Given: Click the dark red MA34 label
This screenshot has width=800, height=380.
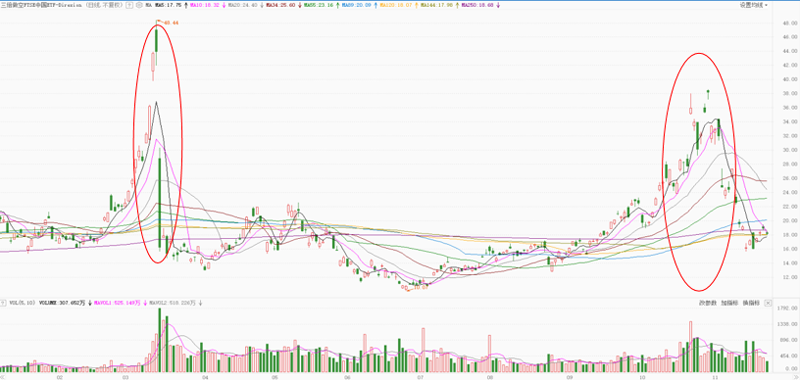Looking at the screenshot, I should [x=281, y=5].
